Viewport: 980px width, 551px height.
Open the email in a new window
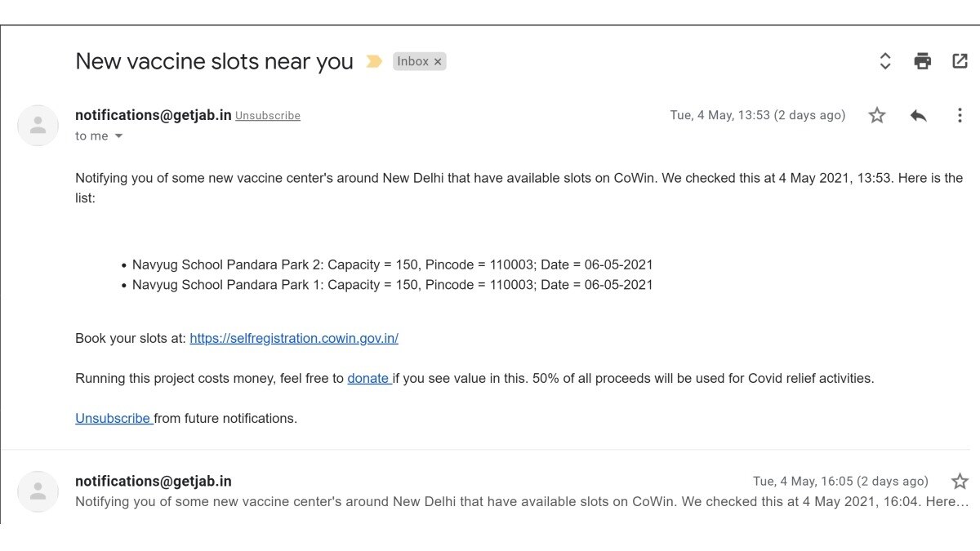pyautogui.click(x=960, y=61)
